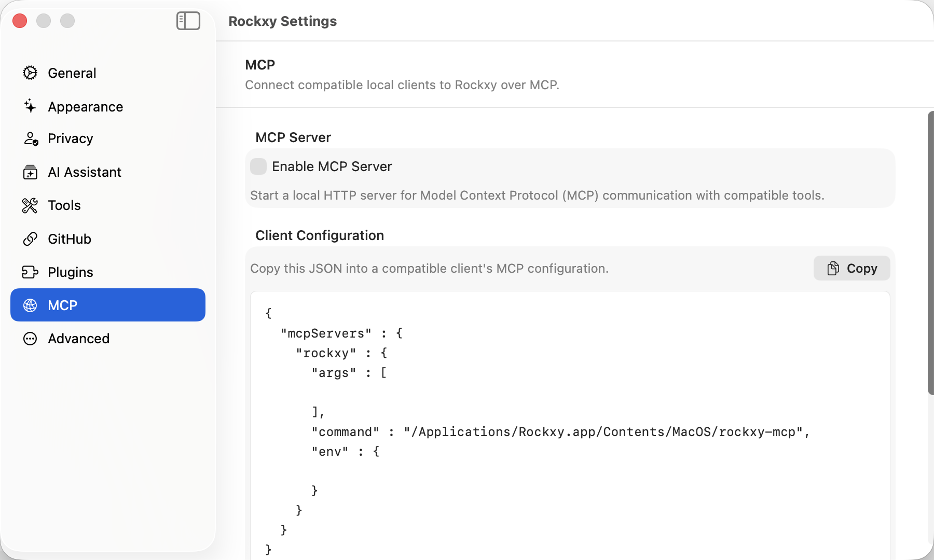Click the Client Configuration heading
Screen dimensions: 934x560
pos(320,235)
